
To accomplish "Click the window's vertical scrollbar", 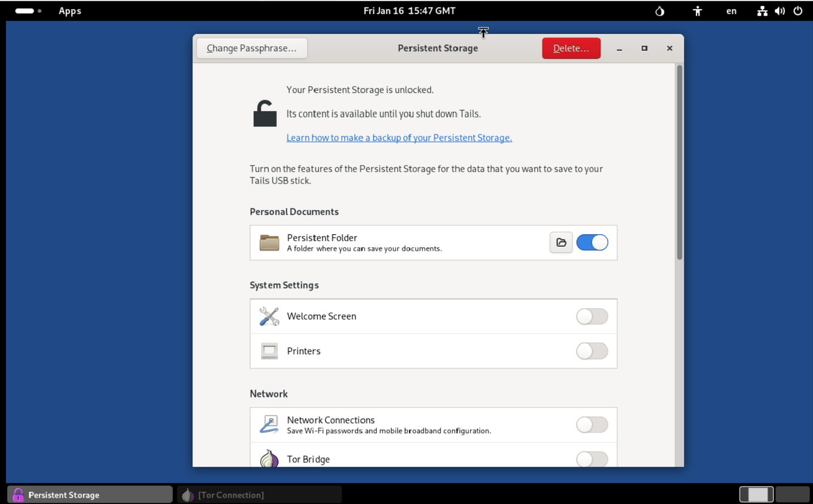I will pos(679,162).
